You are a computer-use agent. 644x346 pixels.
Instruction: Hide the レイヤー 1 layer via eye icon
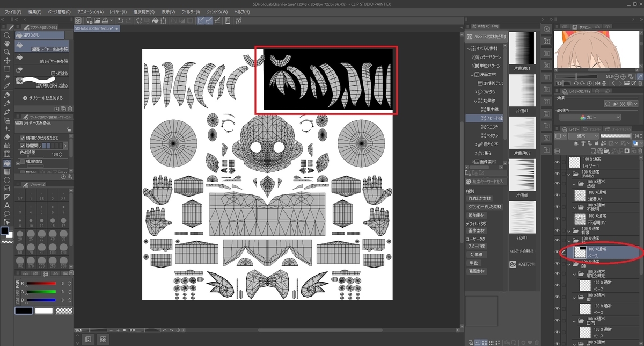click(557, 162)
